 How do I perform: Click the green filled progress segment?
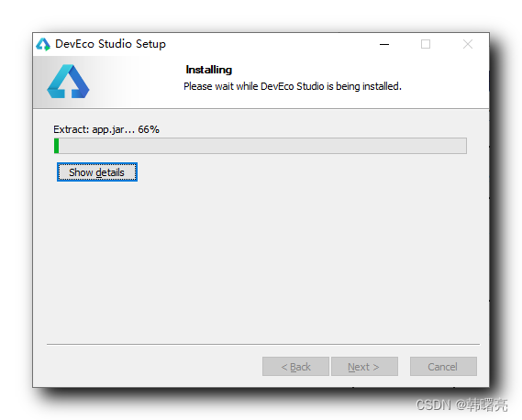coord(57,146)
